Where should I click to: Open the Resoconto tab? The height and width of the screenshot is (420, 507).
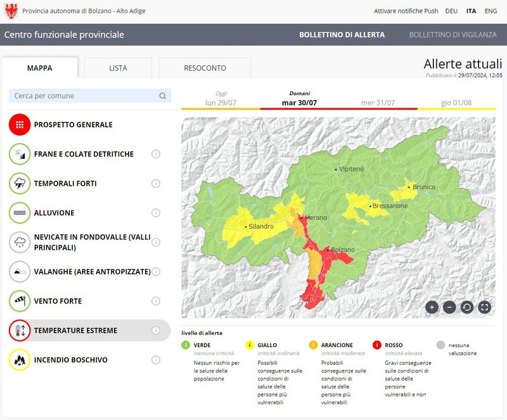(x=205, y=68)
